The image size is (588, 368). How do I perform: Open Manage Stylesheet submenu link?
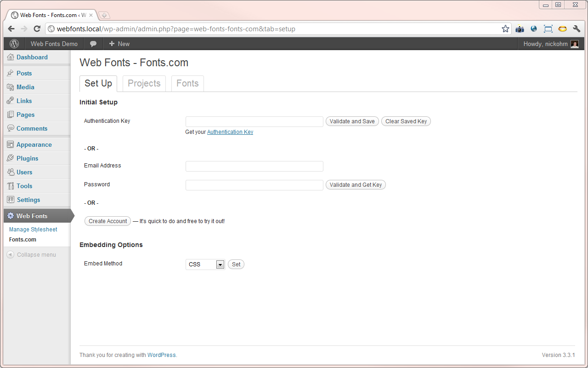point(33,230)
